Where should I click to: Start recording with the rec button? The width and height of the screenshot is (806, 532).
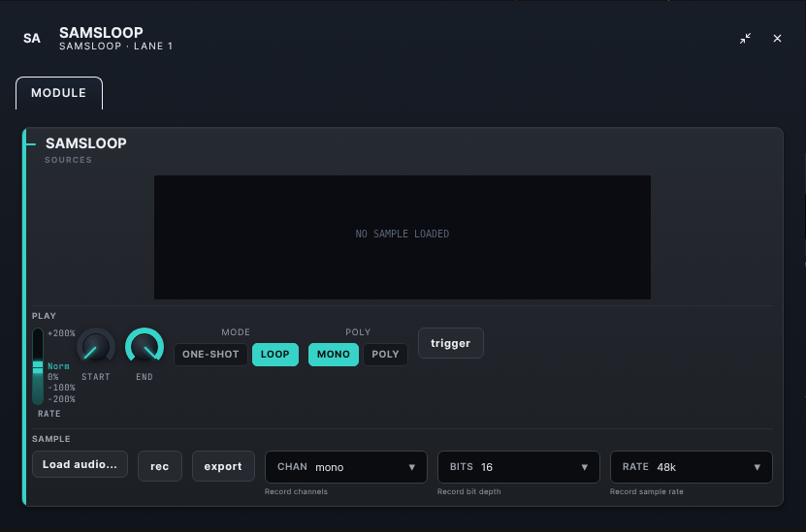160,466
